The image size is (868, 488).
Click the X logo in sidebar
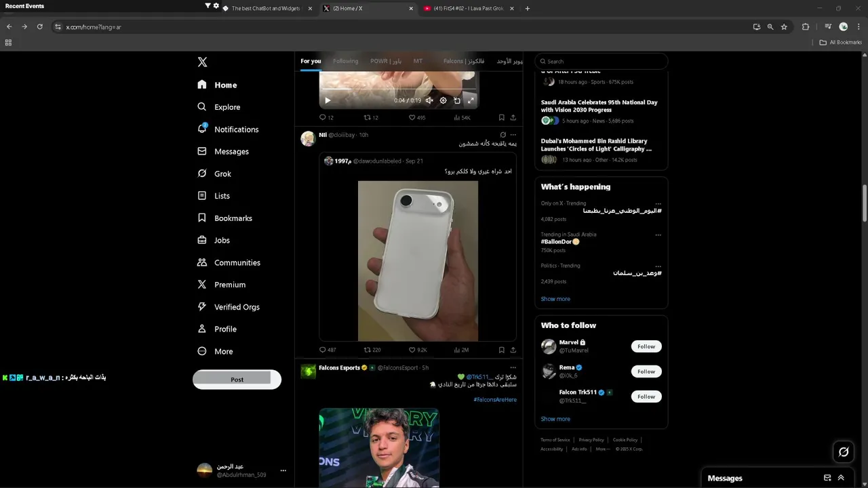(202, 62)
